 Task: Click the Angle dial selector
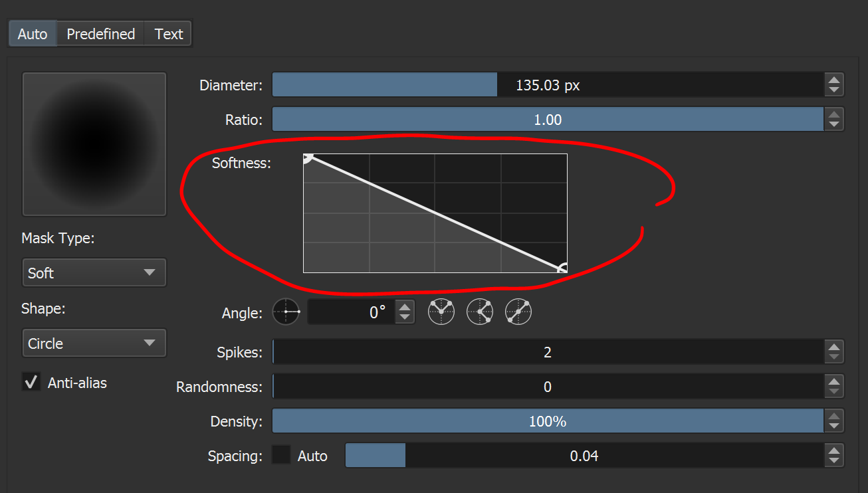pos(286,312)
